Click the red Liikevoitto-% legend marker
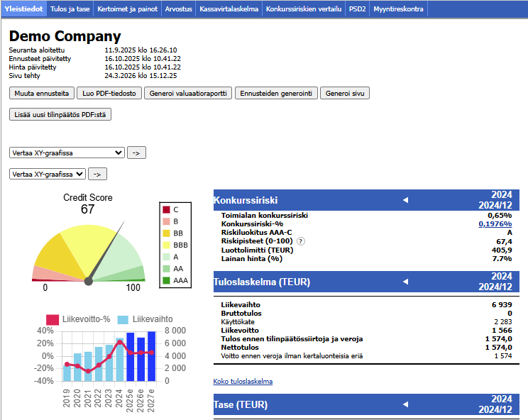This screenshot has width=528, height=420. point(53,319)
